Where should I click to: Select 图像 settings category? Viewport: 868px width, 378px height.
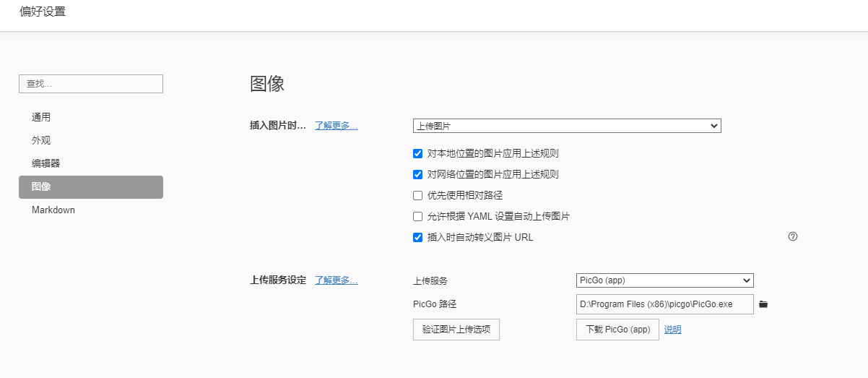click(x=91, y=186)
